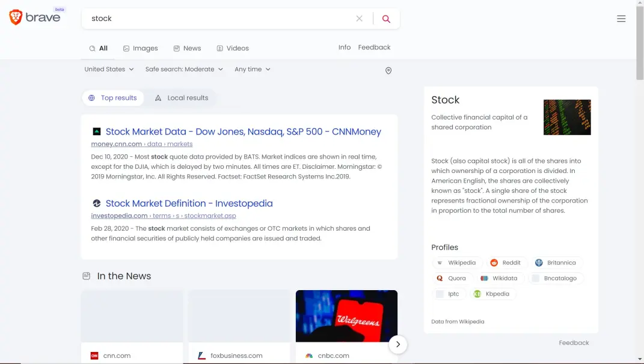This screenshot has width=644, height=364.
Task: Click the cnn.com news card source
Action: click(x=117, y=356)
